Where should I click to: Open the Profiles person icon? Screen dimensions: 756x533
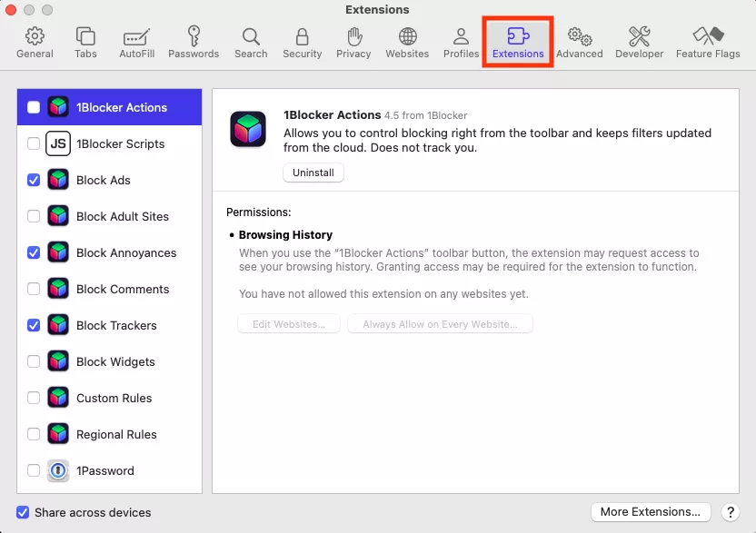(x=461, y=36)
